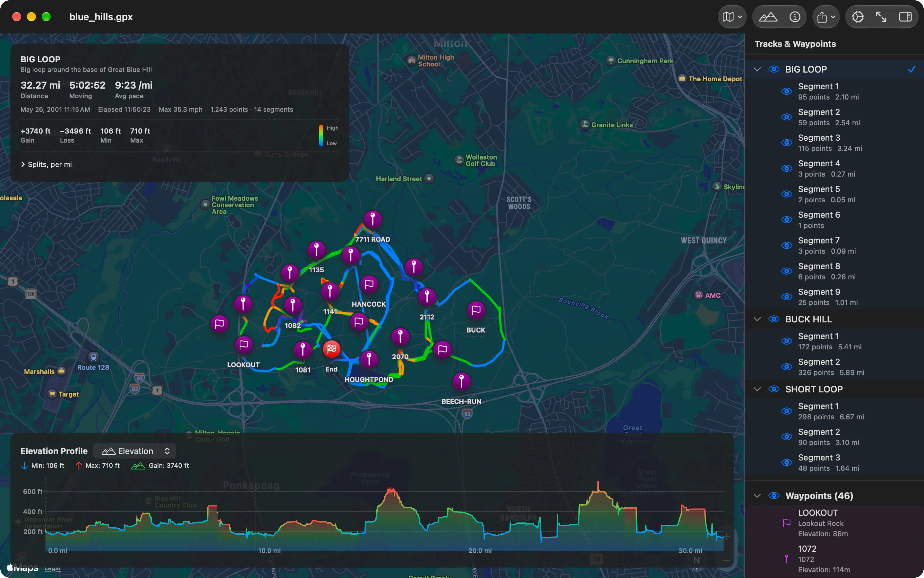924x578 pixels.
Task: Hide the BUCK HILL track
Action: (x=774, y=319)
